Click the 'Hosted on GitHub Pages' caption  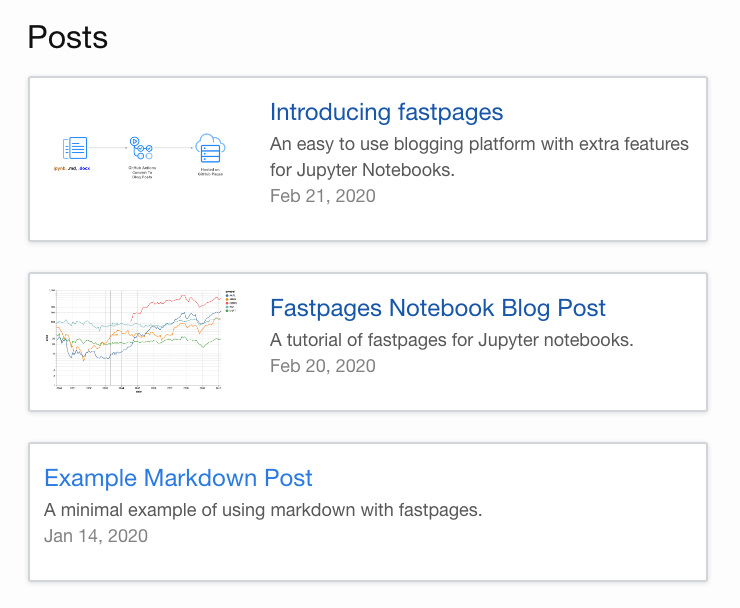pos(210,173)
